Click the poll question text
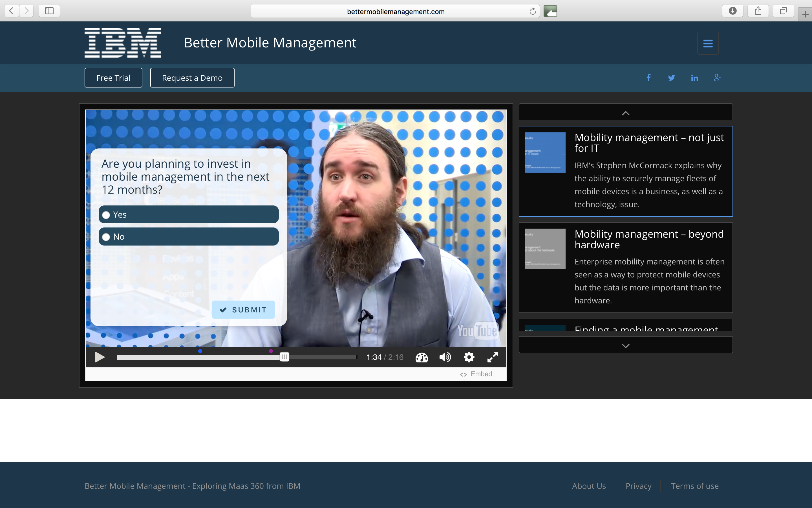 click(x=185, y=177)
